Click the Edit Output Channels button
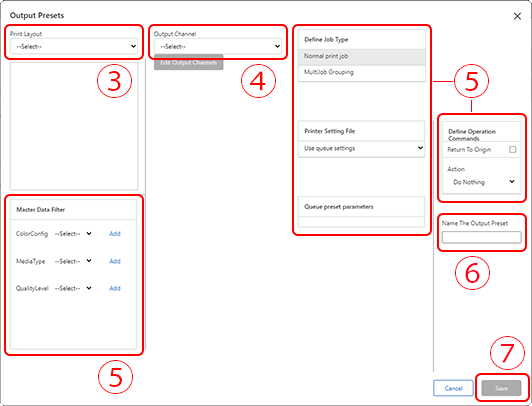Image resolution: width=532 pixels, height=406 pixels. (189, 62)
